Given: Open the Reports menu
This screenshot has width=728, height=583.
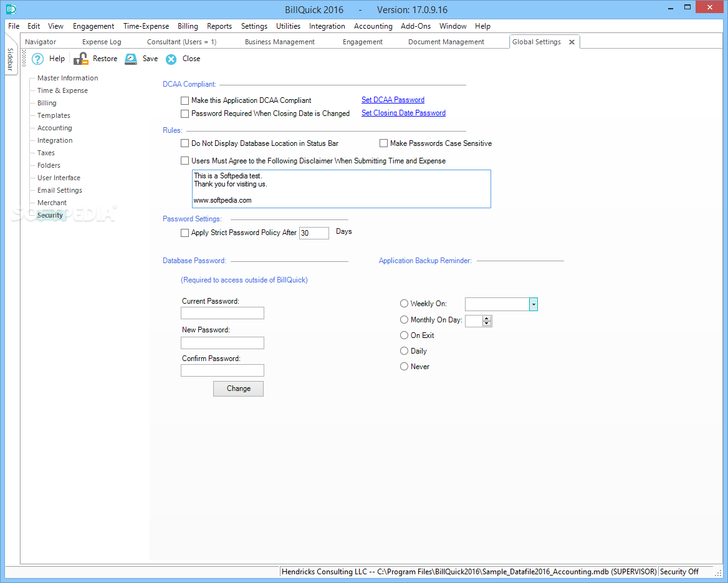Looking at the screenshot, I should [219, 26].
